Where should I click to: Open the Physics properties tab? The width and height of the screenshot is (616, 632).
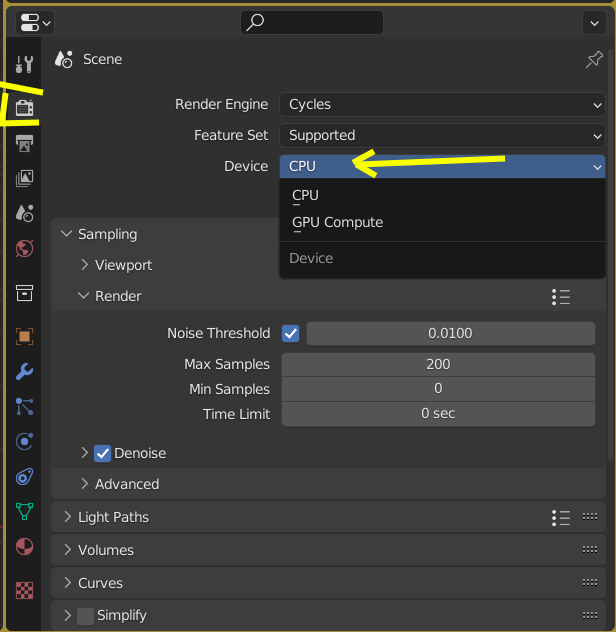coord(25,441)
